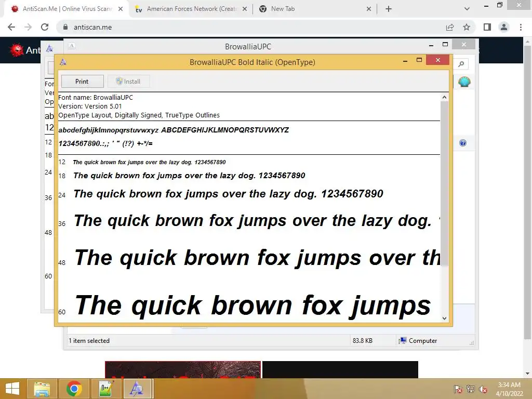
Task: Click 'Font name: BrowalliaUPC' text
Action: click(x=96, y=97)
